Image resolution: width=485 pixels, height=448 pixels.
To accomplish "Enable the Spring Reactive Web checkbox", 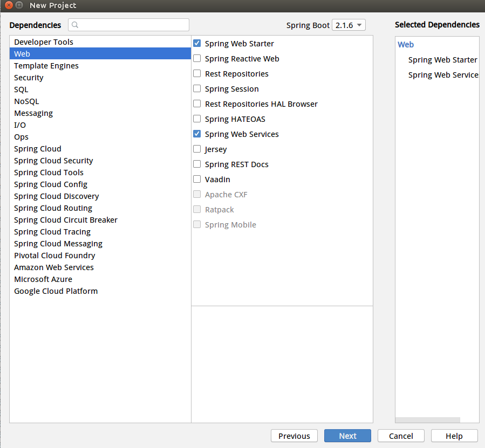I will tap(197, 58).
